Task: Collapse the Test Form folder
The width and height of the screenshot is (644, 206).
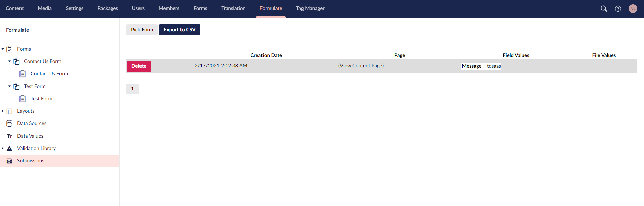Action: coord(9,86)
